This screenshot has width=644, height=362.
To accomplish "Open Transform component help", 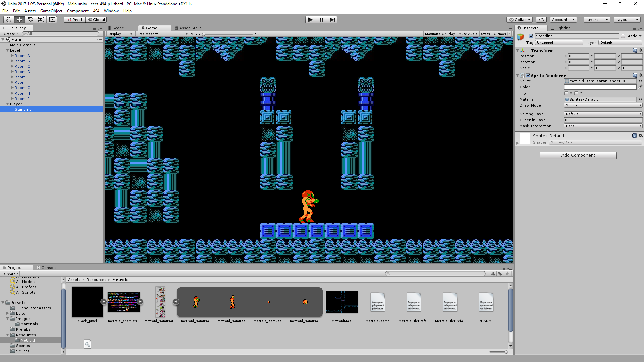I will coord(635,50).
